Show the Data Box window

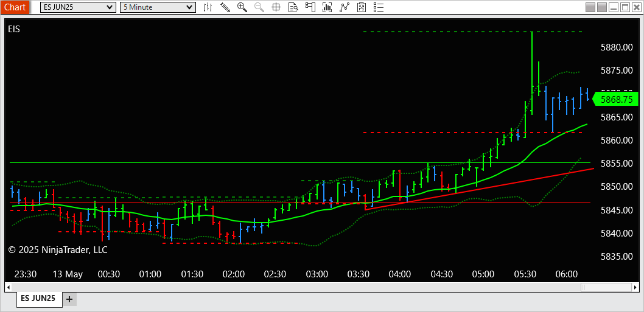coord(293,7)
